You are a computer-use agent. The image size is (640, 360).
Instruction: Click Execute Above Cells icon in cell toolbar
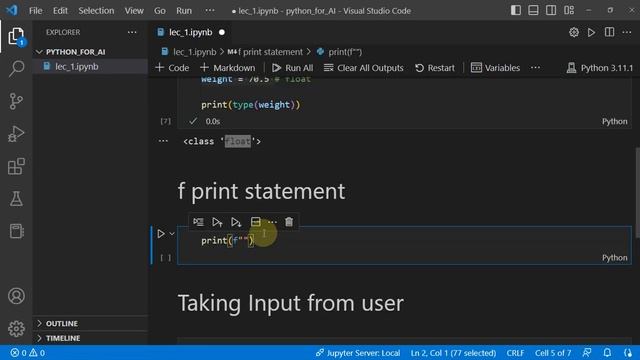217,222
